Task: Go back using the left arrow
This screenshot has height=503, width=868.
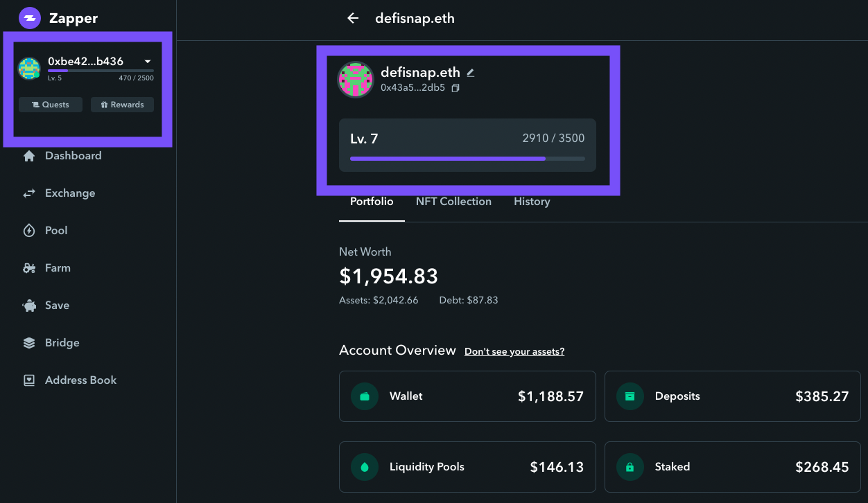Action: (x=353, y=19)
